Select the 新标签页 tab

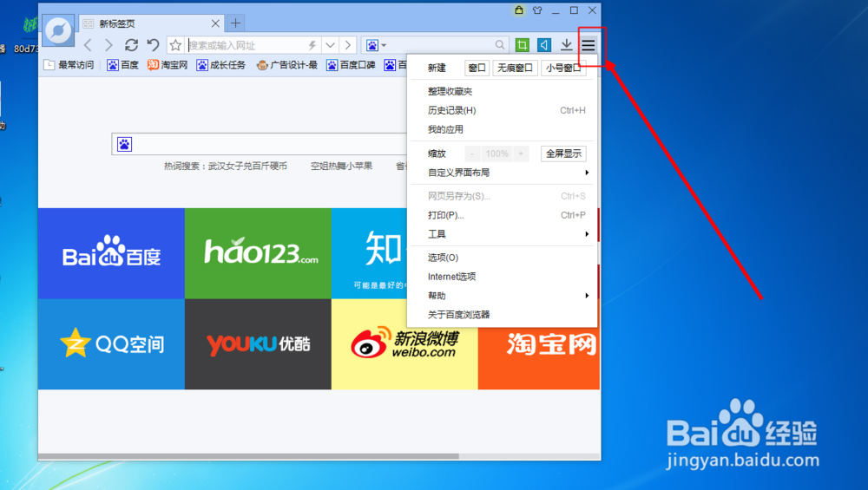click(x=151, y=23)
